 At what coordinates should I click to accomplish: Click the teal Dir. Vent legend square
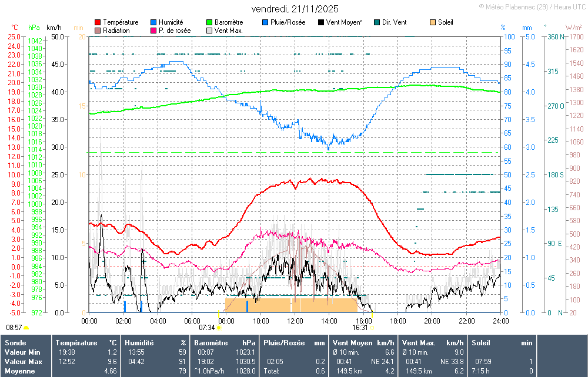click(376, 22)
